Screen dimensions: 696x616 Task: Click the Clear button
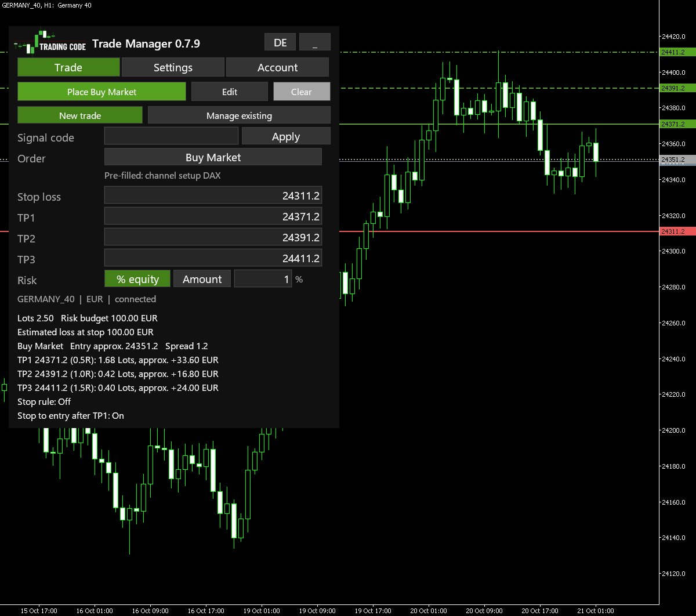(x=302, y=92)
